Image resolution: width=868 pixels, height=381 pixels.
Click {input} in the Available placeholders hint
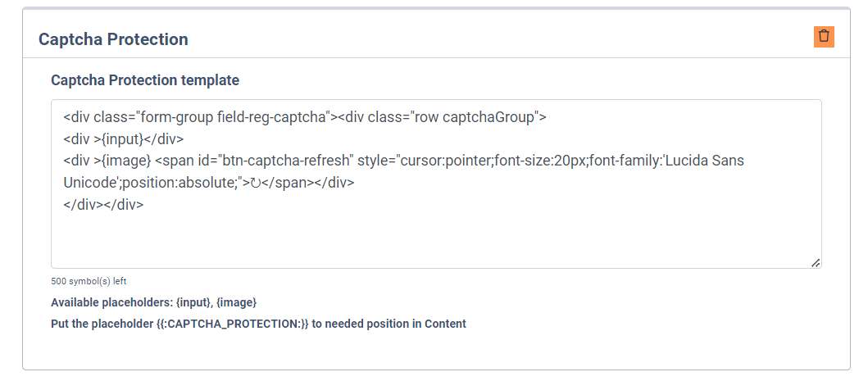pos(192,302)
